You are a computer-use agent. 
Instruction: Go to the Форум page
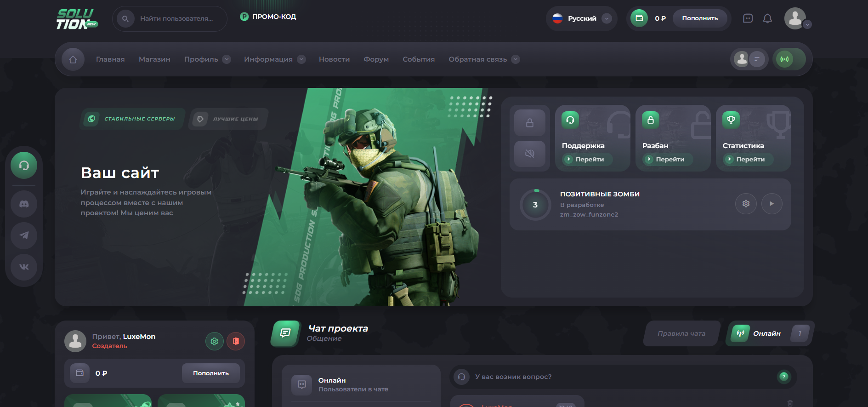(x=376, y=59)
